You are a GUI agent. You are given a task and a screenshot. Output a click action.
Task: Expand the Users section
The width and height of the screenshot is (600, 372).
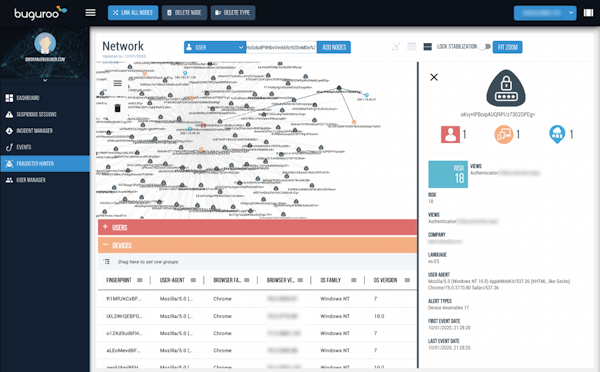click(257, 227)
